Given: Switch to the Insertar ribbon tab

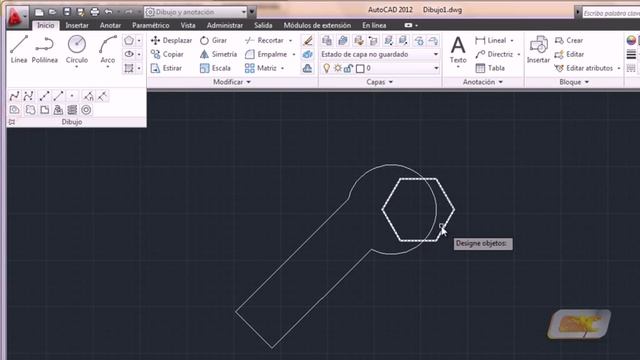Looking at the screenshot, I should coord(77,25).
